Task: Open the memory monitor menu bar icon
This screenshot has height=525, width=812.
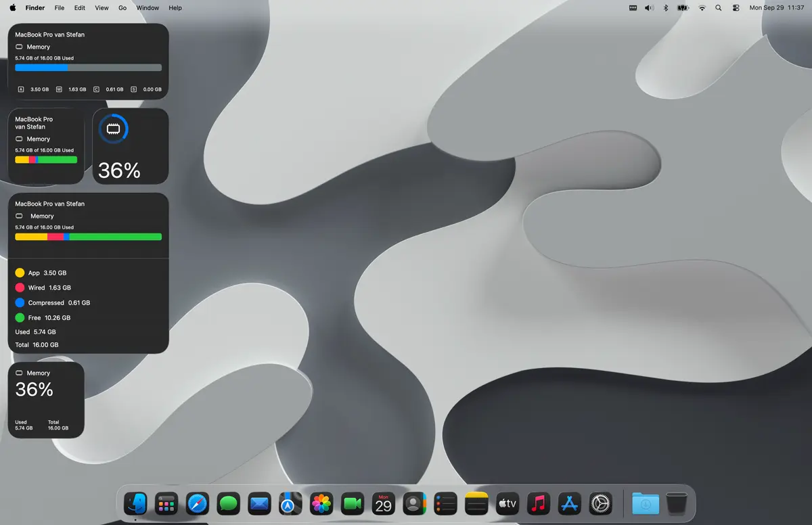Action: (633, 8)
